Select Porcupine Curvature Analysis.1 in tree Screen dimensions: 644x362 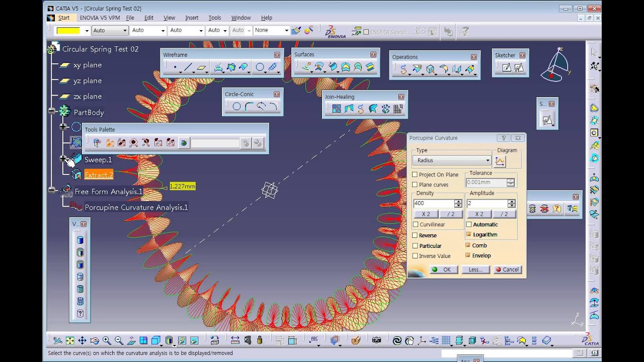[136, 207]
